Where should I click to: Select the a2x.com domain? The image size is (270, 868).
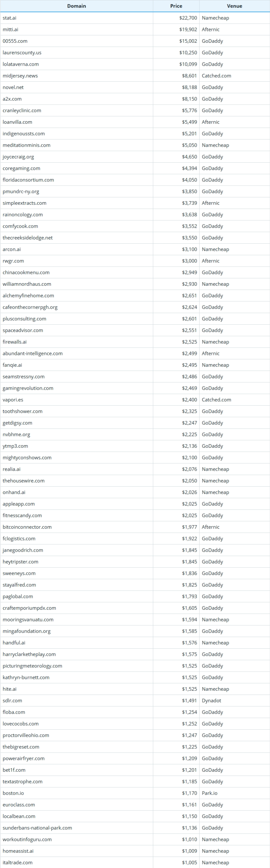(x=12, y=99)
